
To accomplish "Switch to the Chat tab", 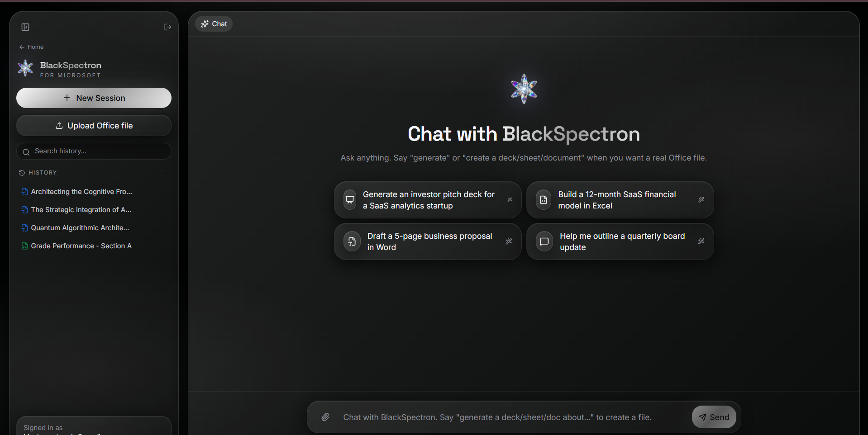I will tap(214, 24).
